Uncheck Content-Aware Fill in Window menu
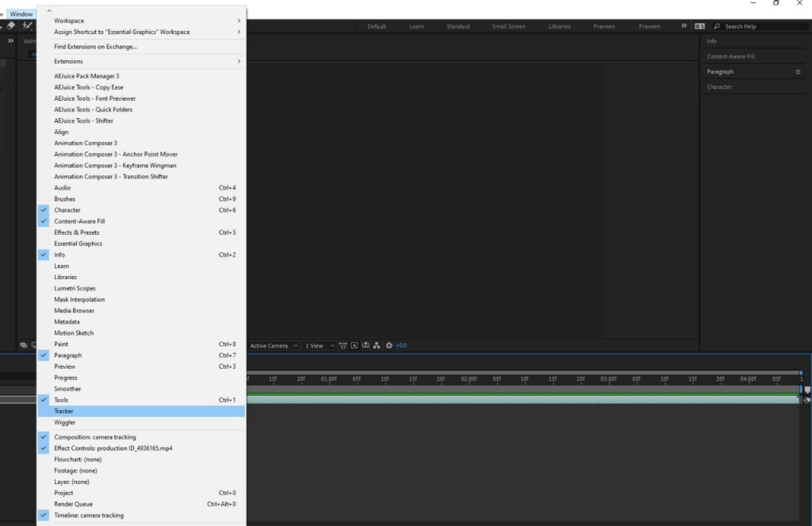The width and height of the screenshot is (812, 526). tap(79, 221)
